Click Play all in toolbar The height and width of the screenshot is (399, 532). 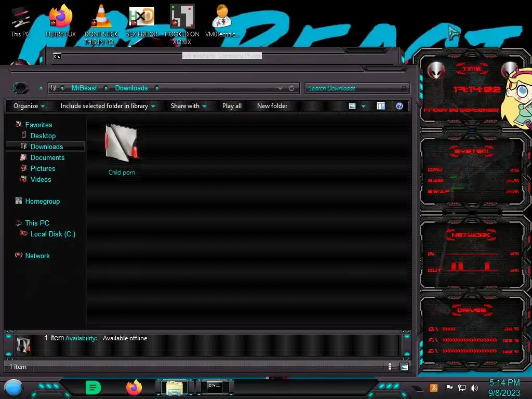click(232, 106)
